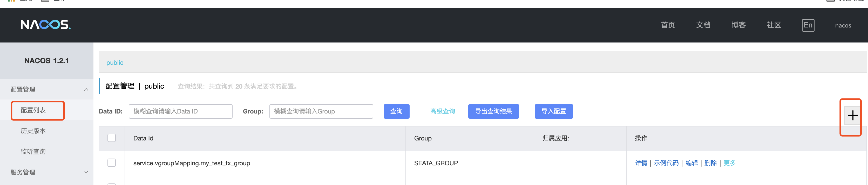Open the 配置列表 menu item
Viewport: 868px width, 185px height.
(x=33, y=110)
